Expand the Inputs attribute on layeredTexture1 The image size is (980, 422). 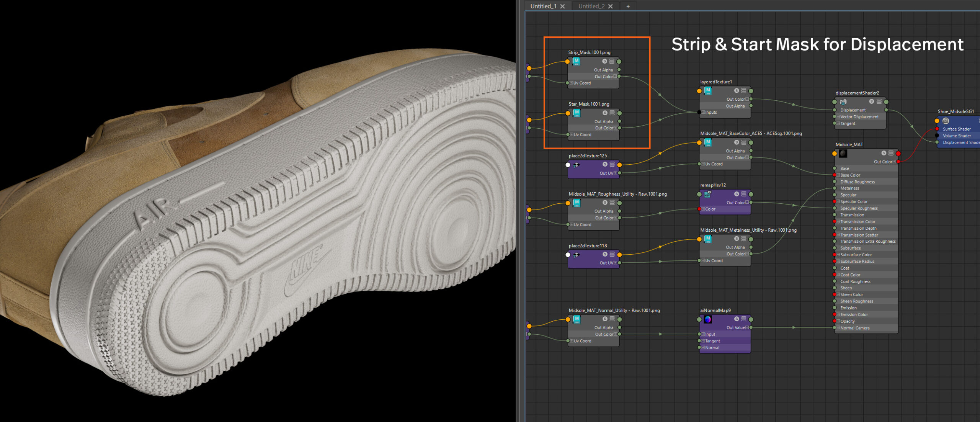tap(703, 112)
